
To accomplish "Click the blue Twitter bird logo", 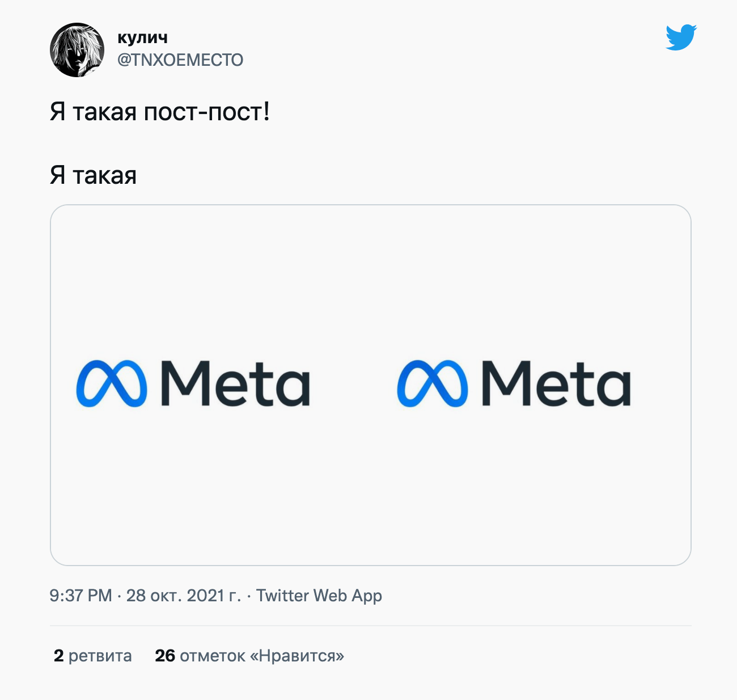I will tap(681, 37).
